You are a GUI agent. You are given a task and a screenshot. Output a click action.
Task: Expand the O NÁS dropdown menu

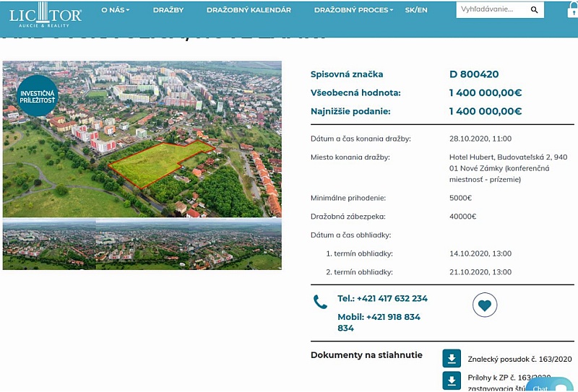(115, 10)
